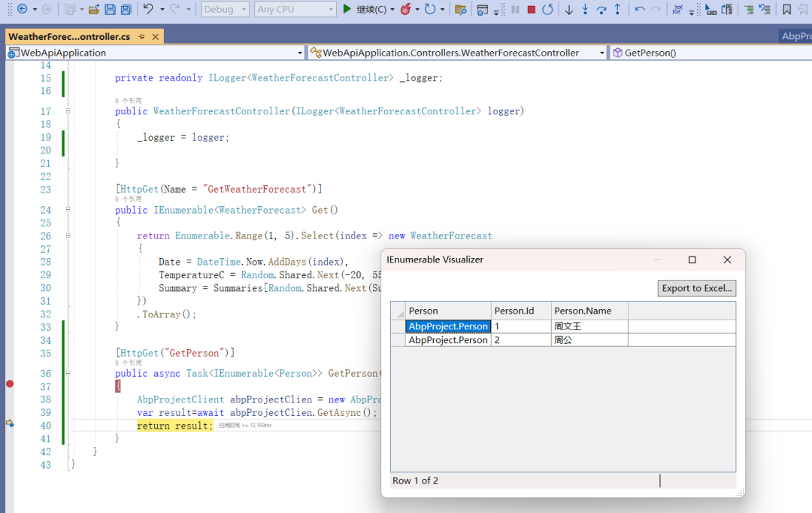
Task: Click the cursor-with-box toolbar icon
Action: click(710, 9)
